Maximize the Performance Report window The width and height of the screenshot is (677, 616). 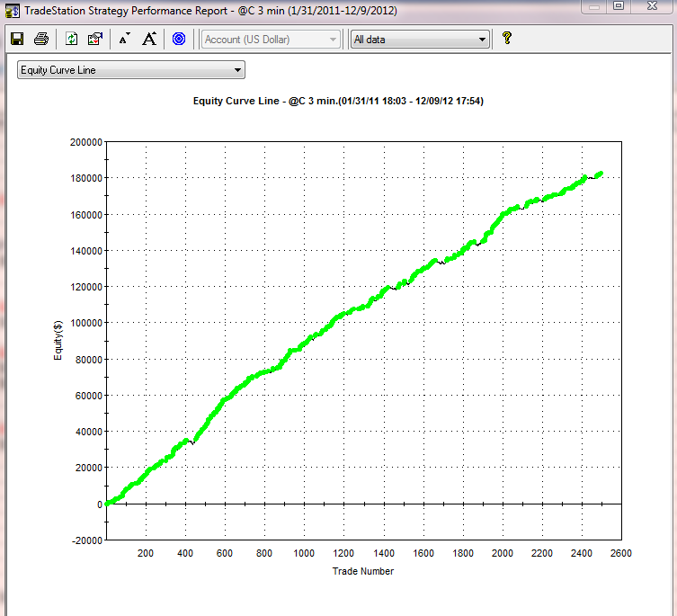point(619,6)
